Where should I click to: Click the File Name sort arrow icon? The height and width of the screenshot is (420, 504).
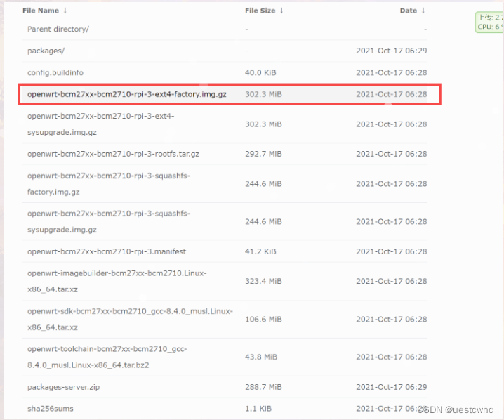[x=65, y=11]
